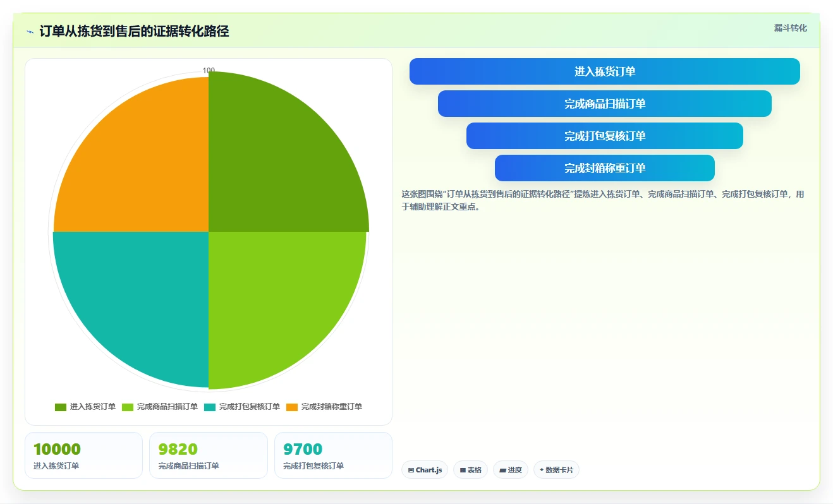The height and width of the screenshot is (504, 833).
Task: Select the 完成封箱称重订单 funnel bar
Action: point(605,168)
